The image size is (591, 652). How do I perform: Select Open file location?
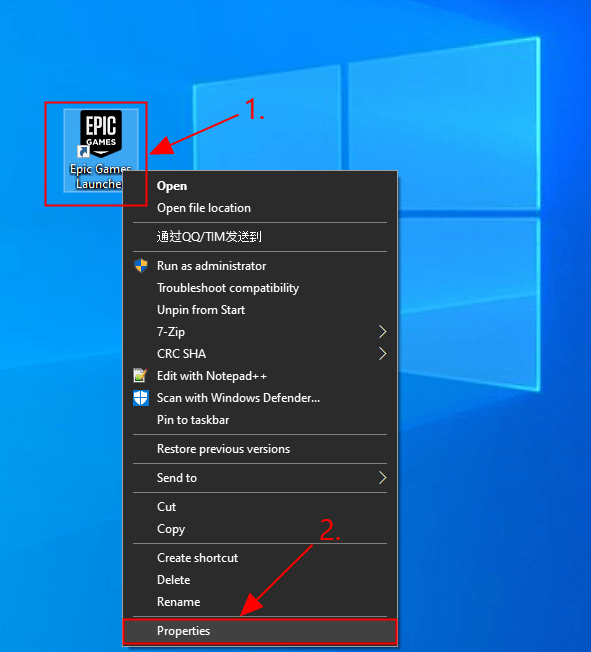pos(260,208)
